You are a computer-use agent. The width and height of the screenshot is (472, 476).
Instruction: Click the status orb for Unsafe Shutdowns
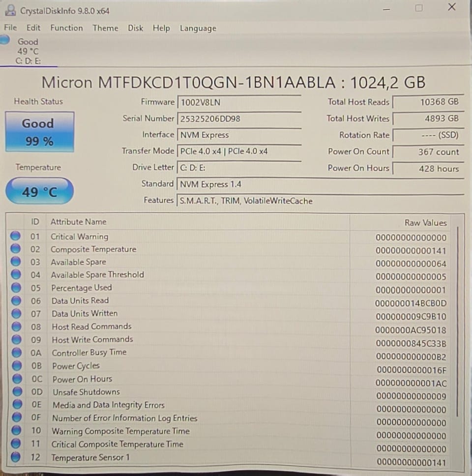point(17,391)
